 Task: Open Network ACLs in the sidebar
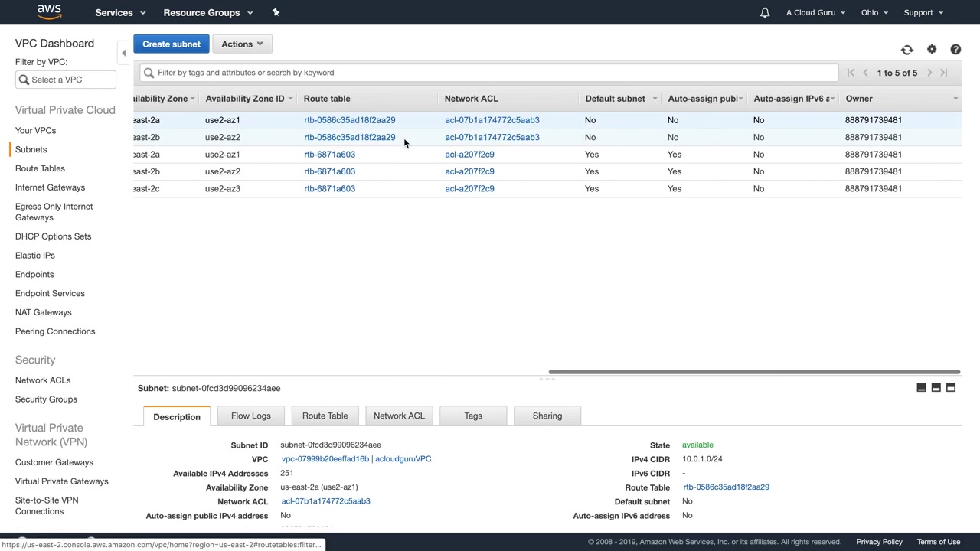coord(43,380)
